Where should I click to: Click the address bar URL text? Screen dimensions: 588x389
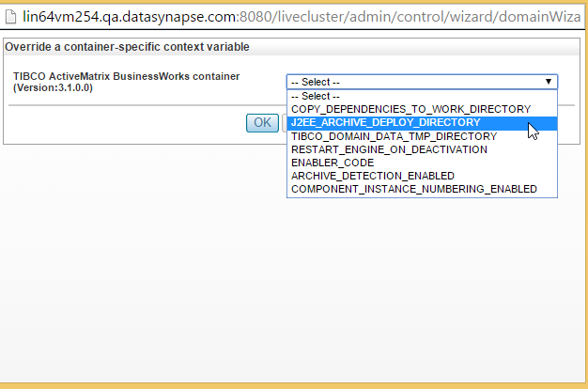click(x=302, y=17)
